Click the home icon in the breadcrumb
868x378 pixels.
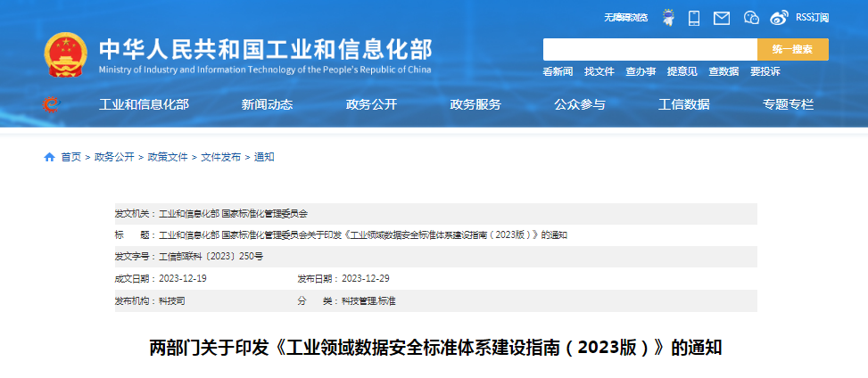point(49,157)
